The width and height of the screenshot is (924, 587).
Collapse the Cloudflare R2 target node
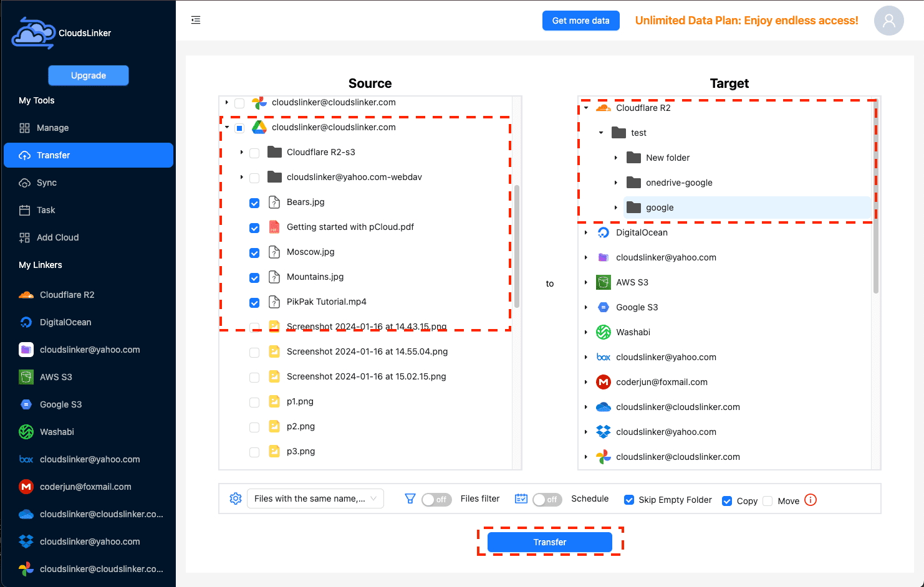point(586,108)
